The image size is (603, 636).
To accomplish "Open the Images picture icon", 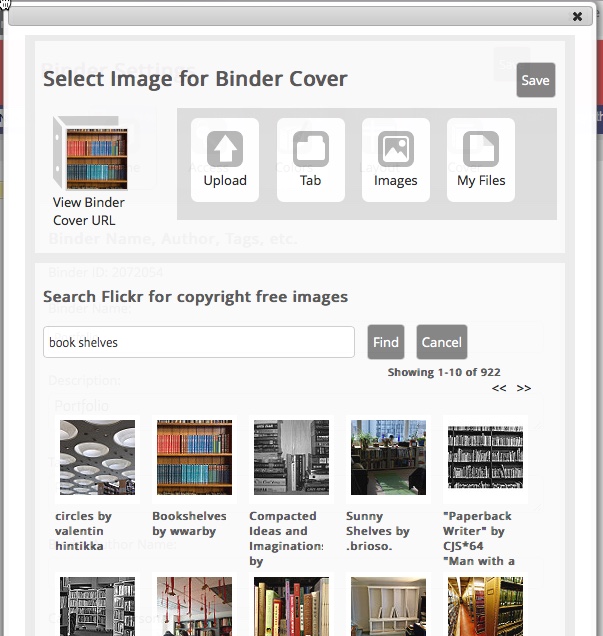I will 396,149.
